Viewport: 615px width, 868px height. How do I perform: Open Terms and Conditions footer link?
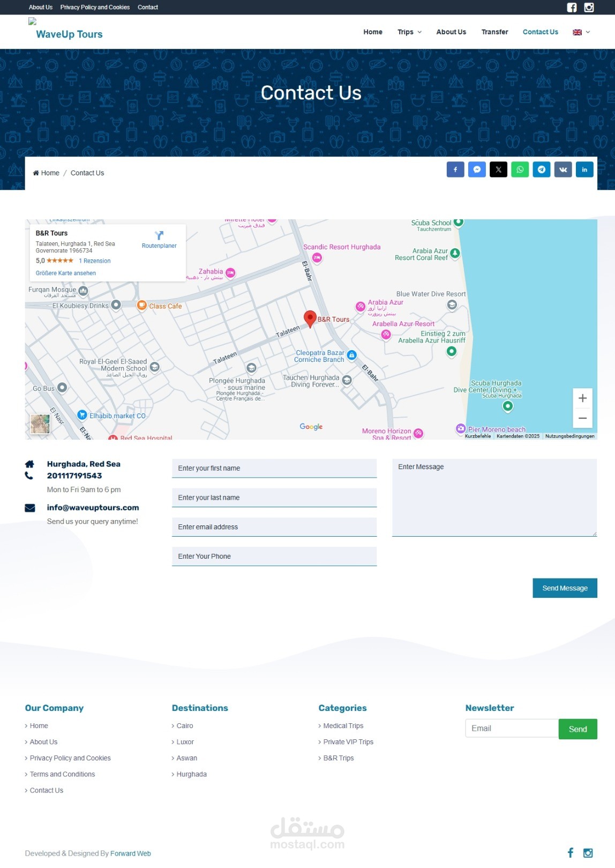pos(62,774)
